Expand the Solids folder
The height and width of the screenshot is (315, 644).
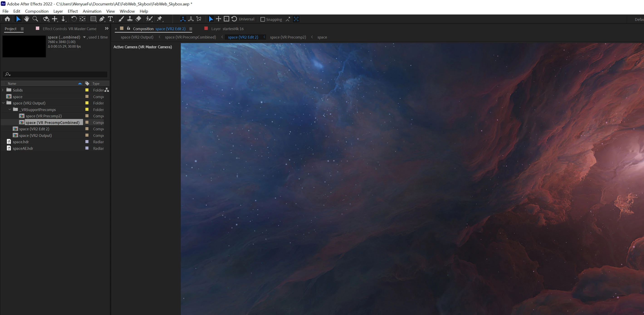(3, 90)
